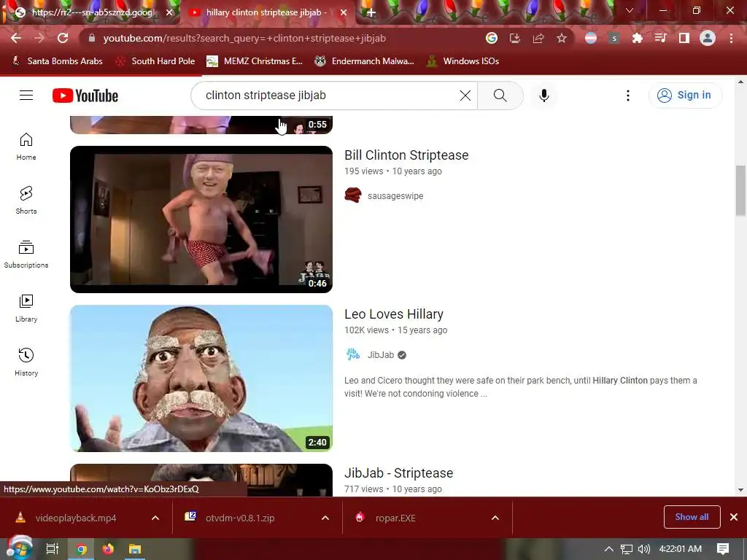Visit sausageswipe channel name link
This screenshot has width=747, height=560.
coord(395,195)
